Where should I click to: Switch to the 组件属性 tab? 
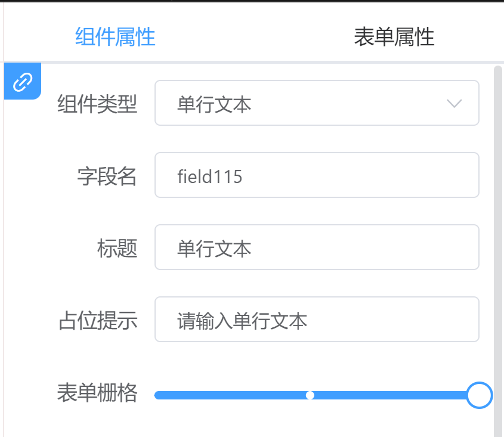point(115,36)
